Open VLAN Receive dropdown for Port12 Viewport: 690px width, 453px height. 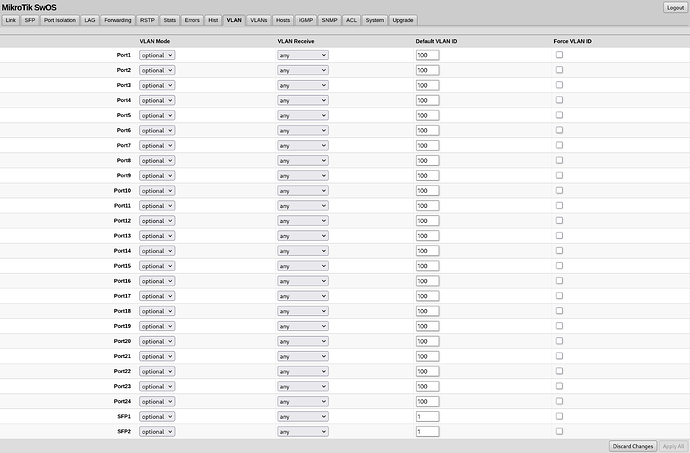pyautogui.click(x=303, y=221)
